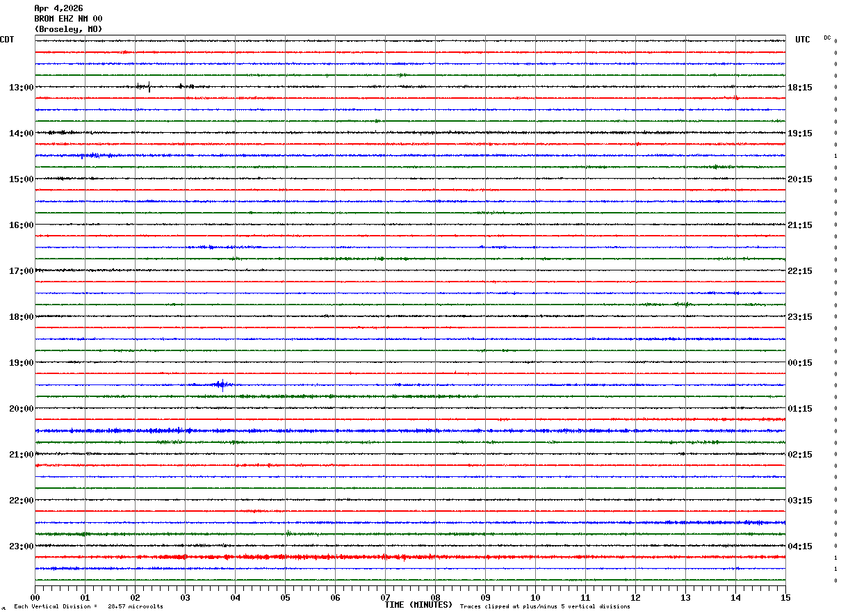841x616 pixels.
Task: Click the Apr 4,2026 date text
Action: pos(58,8)
